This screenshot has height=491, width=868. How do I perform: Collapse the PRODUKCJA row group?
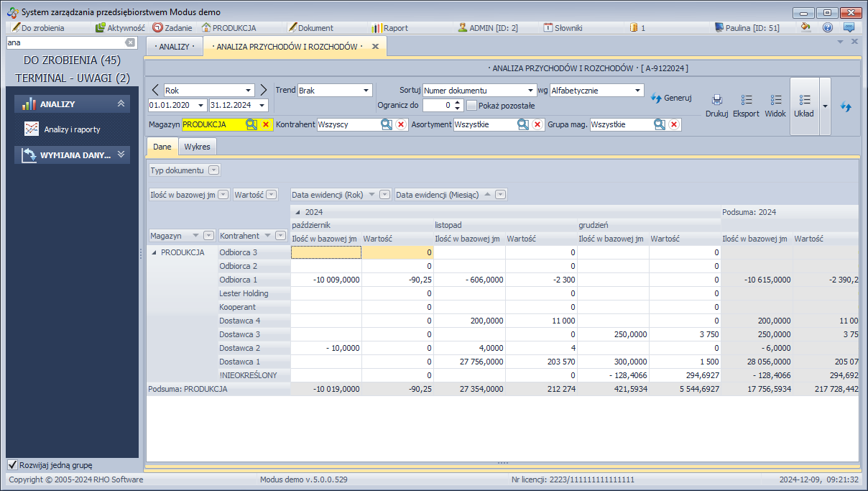point(153,252)
